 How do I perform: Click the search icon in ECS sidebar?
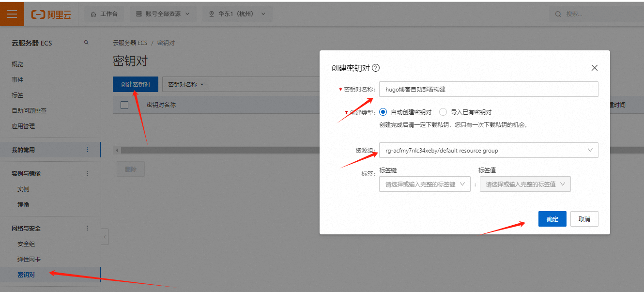(x=86, y=43)
